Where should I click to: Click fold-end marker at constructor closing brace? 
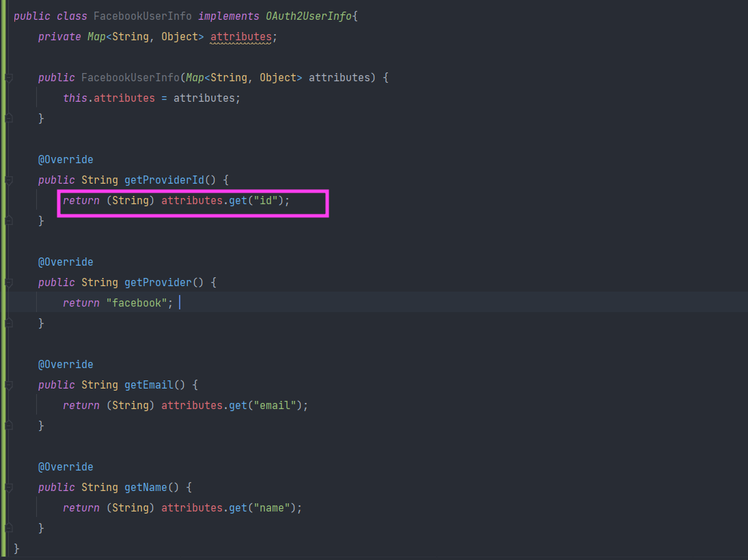click(9, 118)
